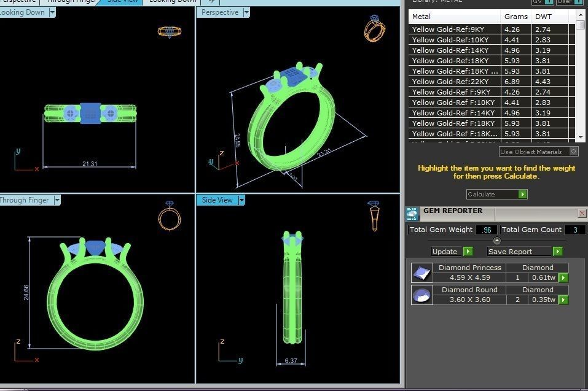
Task: Click the metal list scroll down arrow
Action: pos(581,137)
